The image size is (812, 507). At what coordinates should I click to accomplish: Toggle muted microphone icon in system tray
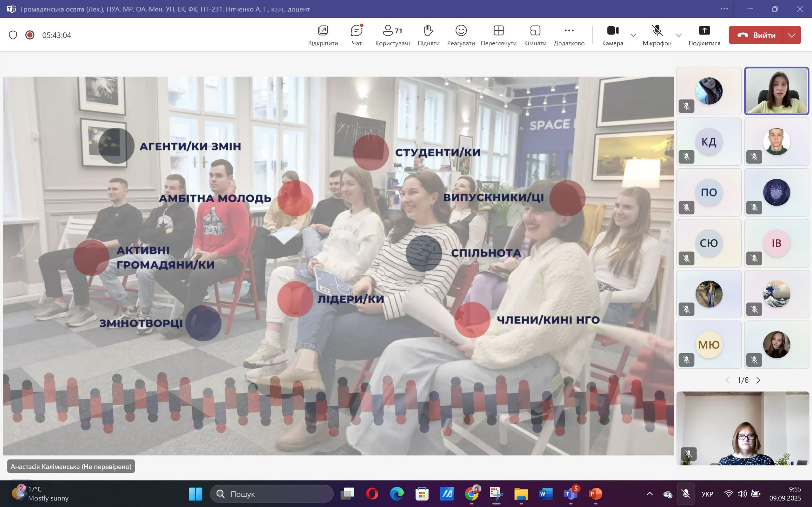(x=685, y=494)
